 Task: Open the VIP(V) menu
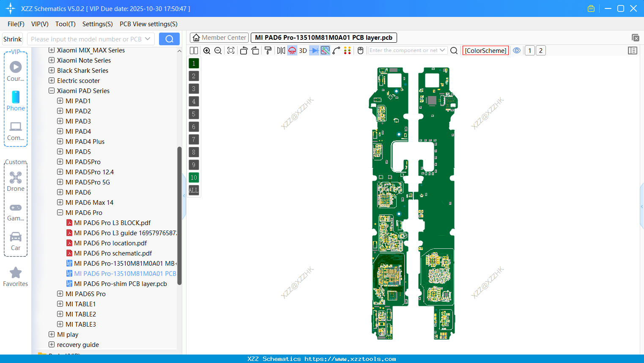[x=40, y=24]
